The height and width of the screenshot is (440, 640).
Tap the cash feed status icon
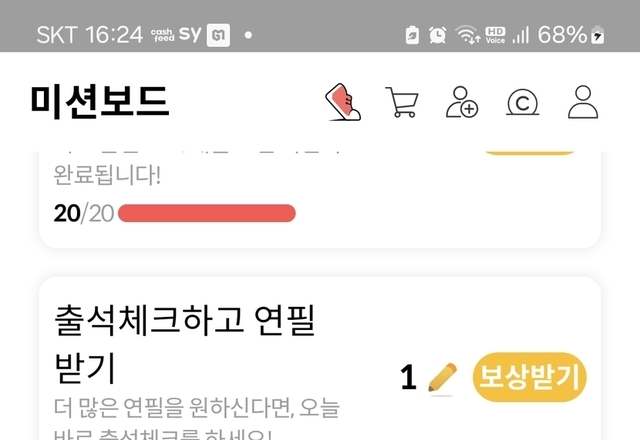162,35
